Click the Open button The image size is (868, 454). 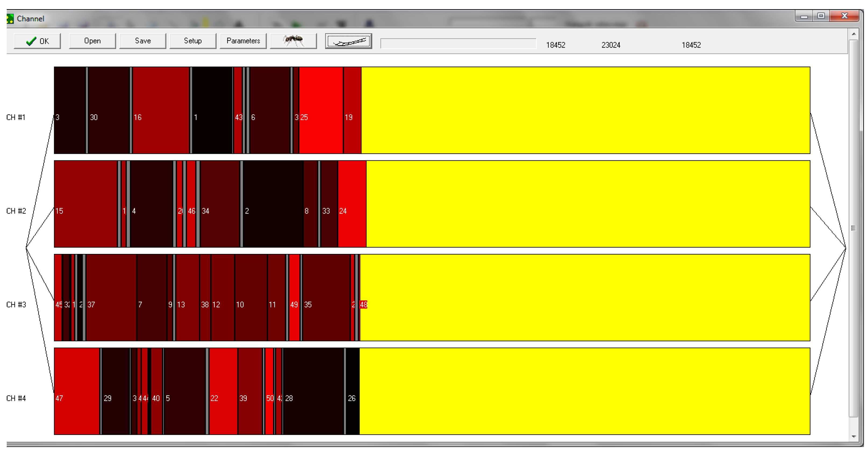(x=92, y=41)
